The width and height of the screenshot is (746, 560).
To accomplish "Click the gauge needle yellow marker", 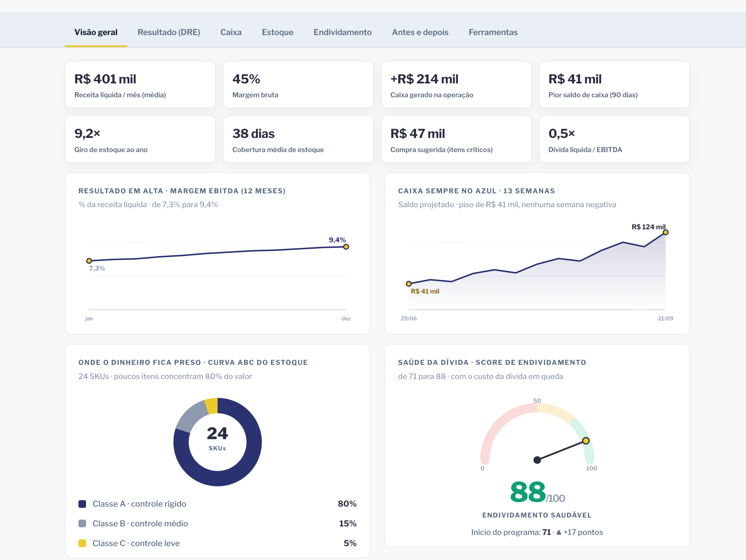I will click(x=586, y=441).
